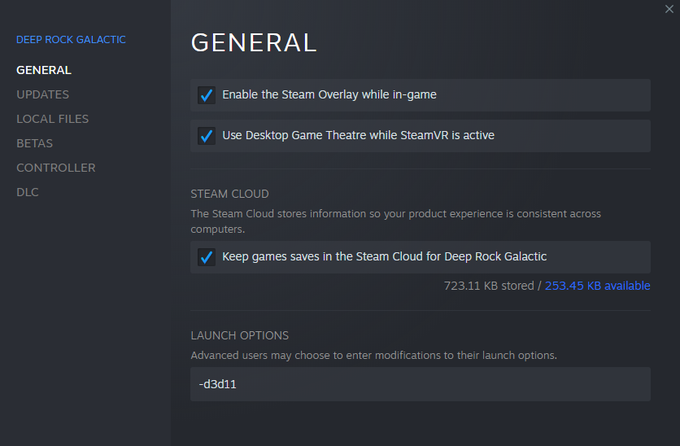This screenshot has width=680, height=446.
Task: Click the Steam Cloud description paragraph
Action: coord(396,221)
